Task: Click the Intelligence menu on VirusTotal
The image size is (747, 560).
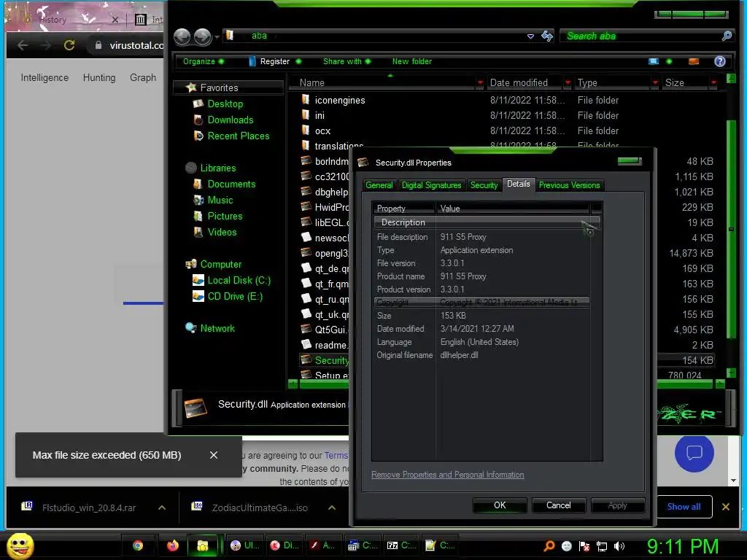Action: tap(44, 77)
